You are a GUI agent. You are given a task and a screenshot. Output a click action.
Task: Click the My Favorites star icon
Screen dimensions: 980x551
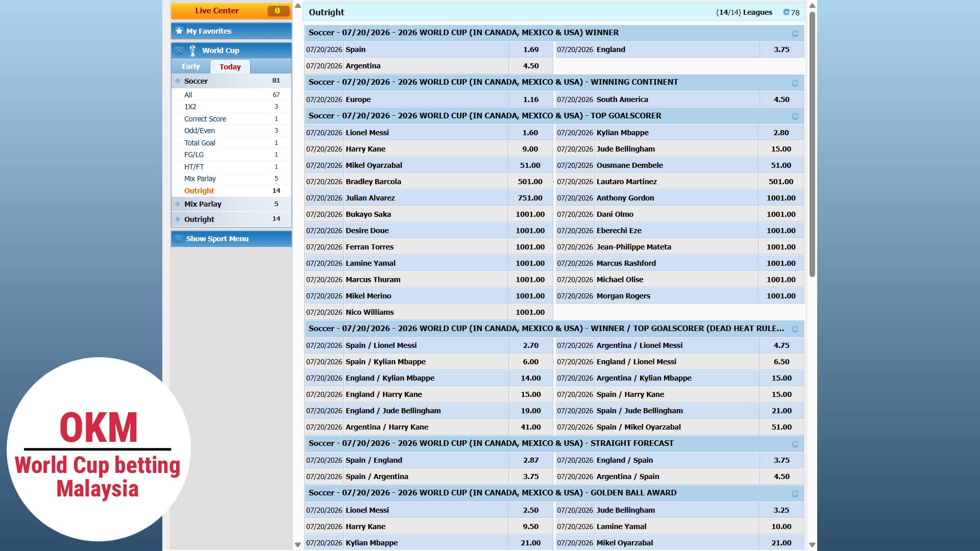click(x=179, y=31)
